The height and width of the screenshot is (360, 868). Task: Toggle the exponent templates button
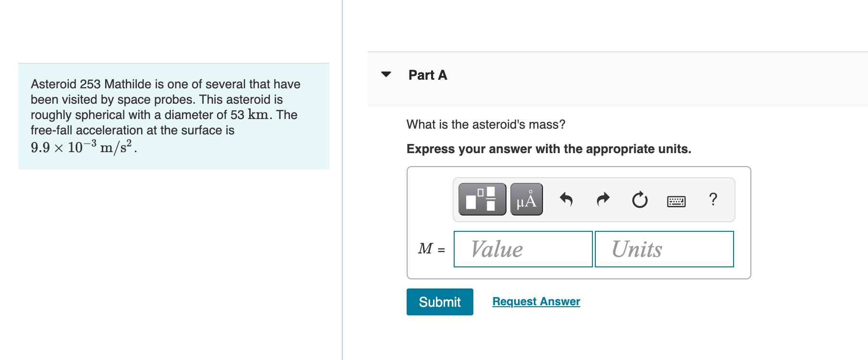[x=482, y=199]
